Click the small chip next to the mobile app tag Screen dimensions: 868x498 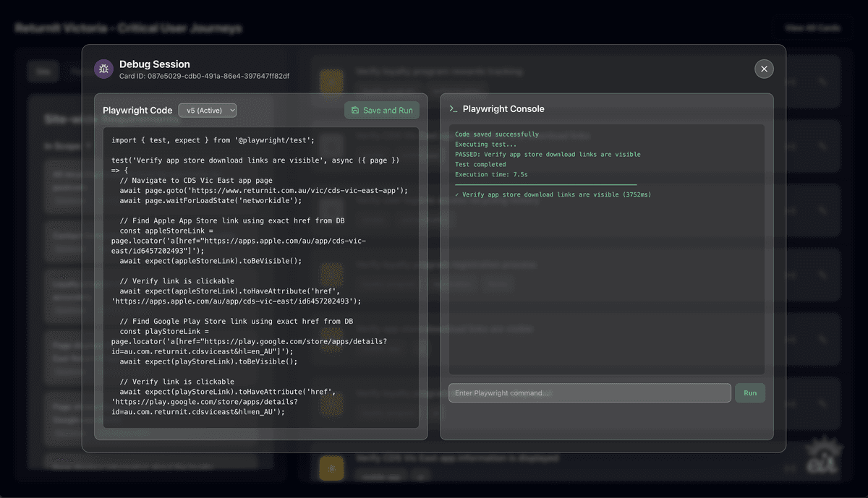coord(422,476)
